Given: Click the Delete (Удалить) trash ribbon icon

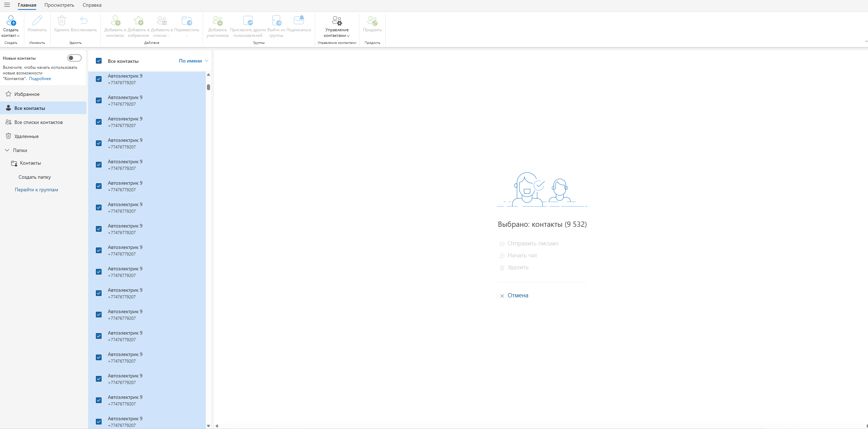Looking at the screenshot, I should click(61, 20).
